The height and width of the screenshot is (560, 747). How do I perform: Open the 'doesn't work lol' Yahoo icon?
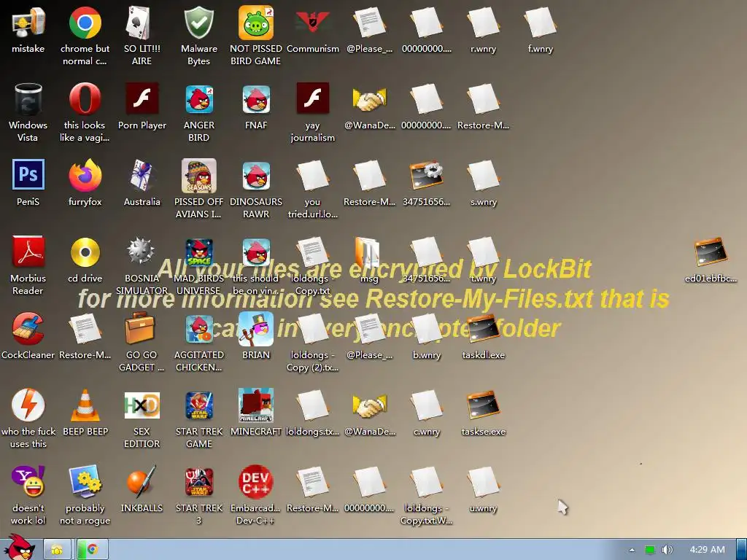pos(28,481)
